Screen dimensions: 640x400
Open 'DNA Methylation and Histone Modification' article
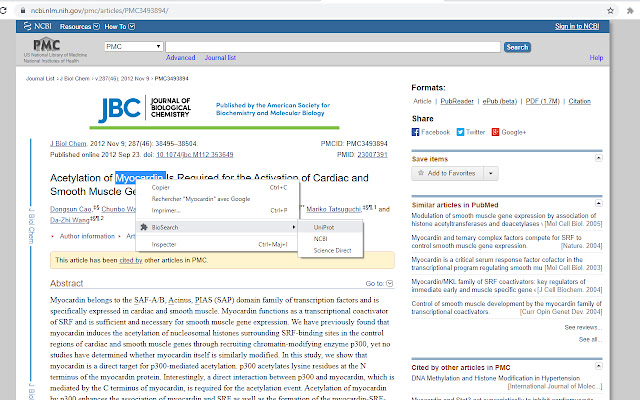click(x=496, y=378)
